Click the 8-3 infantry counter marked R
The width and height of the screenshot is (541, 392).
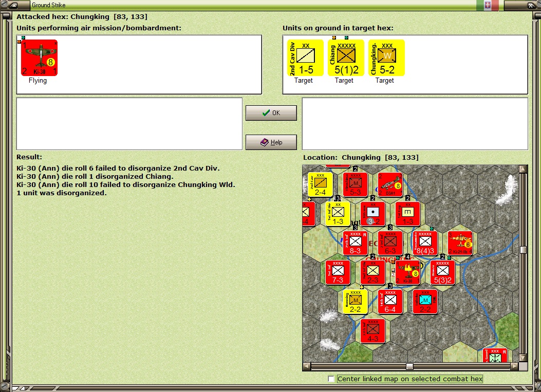pos(356,243)
